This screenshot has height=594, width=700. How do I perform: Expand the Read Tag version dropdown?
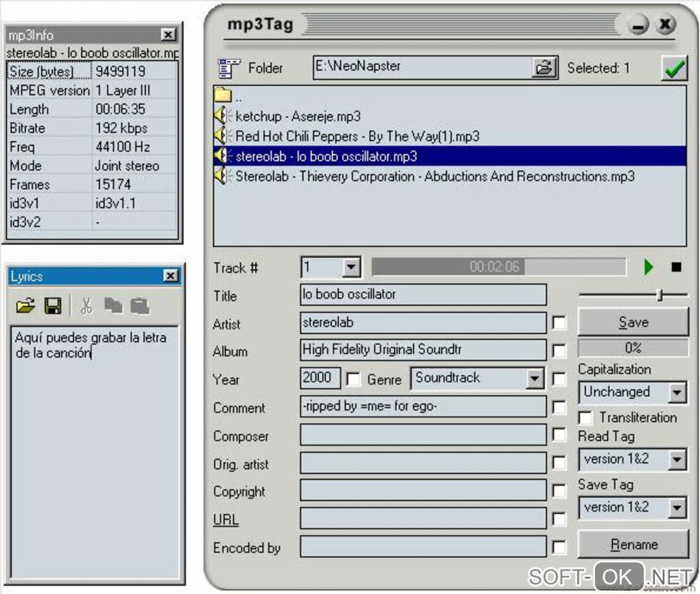coord(677,460)
